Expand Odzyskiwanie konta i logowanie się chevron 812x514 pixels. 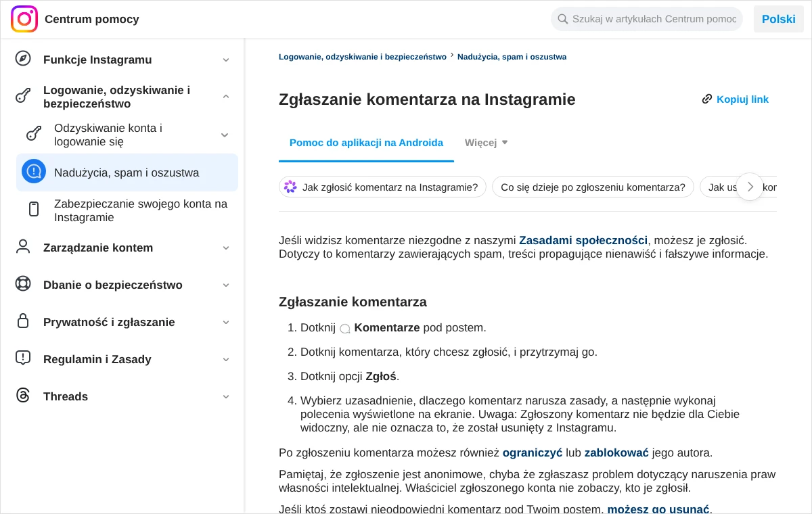click(225, 135)
